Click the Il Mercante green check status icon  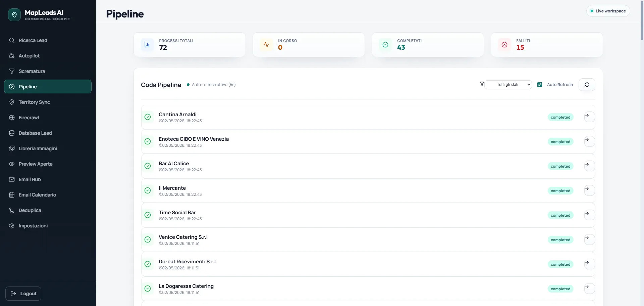[148, 190]
